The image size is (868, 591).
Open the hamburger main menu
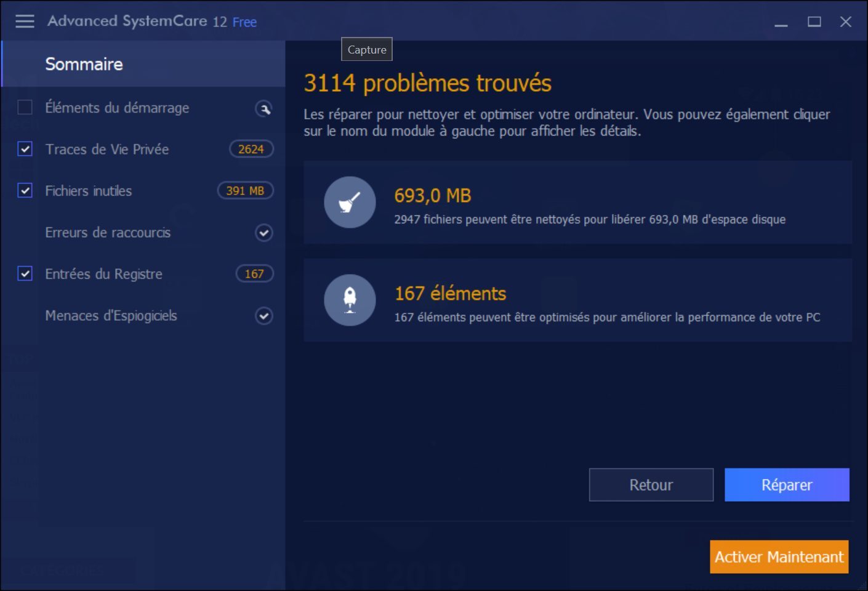[x=25, y=22]
